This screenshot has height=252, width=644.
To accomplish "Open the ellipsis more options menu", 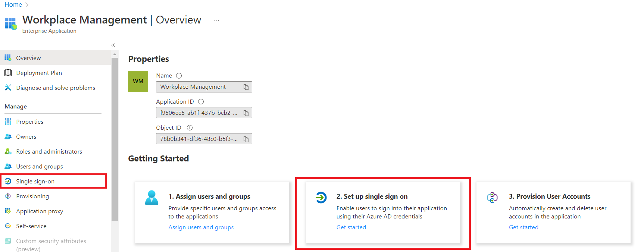I will [x=216, y=20].
